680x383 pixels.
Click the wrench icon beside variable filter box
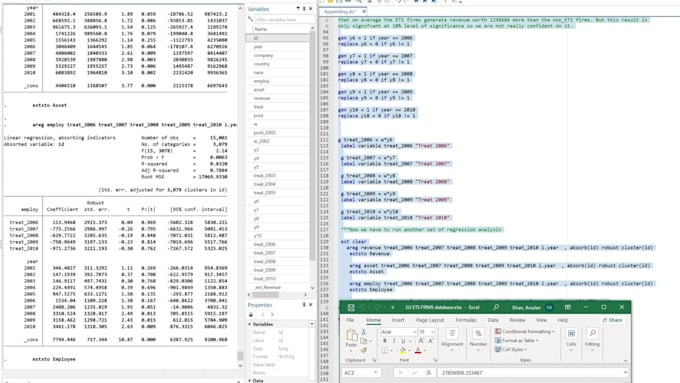251,20
